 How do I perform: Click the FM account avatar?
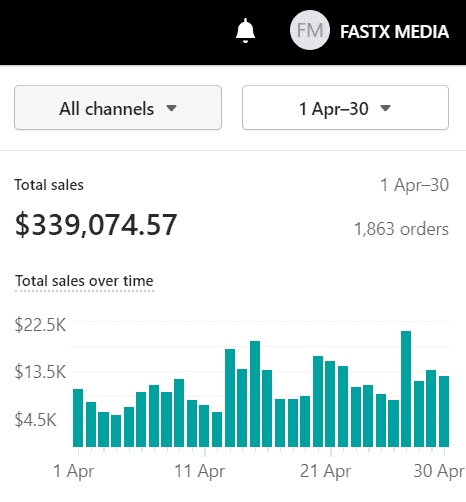click(310, 30)
